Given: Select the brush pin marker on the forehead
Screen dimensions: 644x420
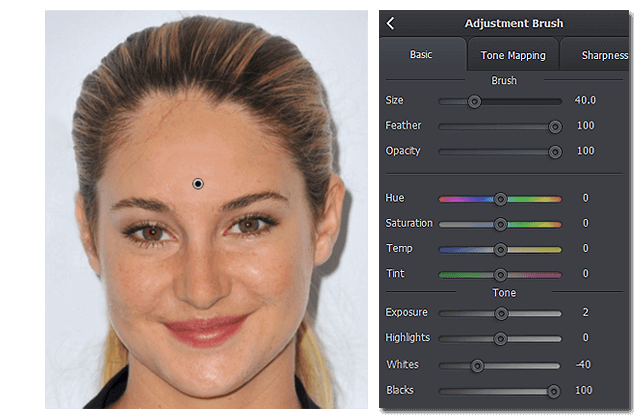Looking at the screenshot, I should tap(198, 183).
